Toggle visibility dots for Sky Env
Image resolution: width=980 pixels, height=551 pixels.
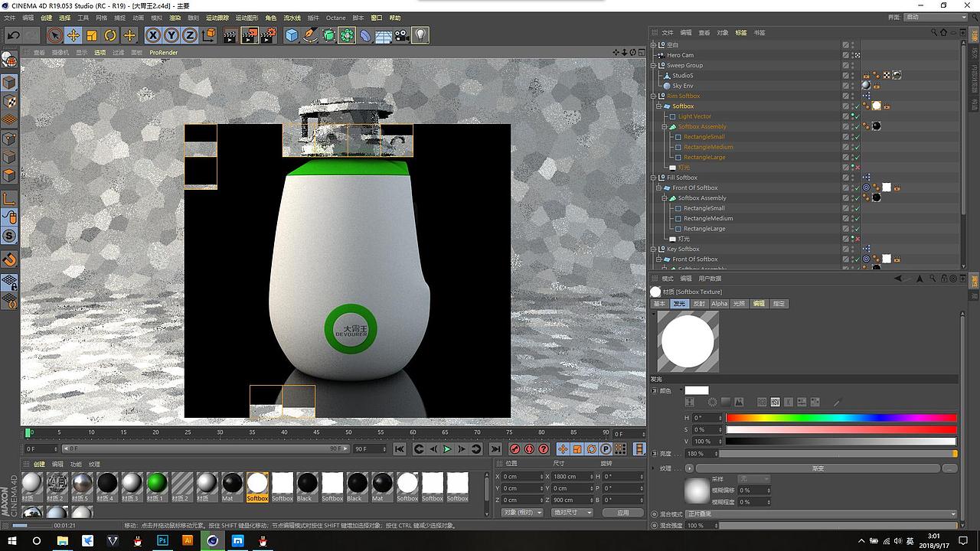(x=852, y=86)
